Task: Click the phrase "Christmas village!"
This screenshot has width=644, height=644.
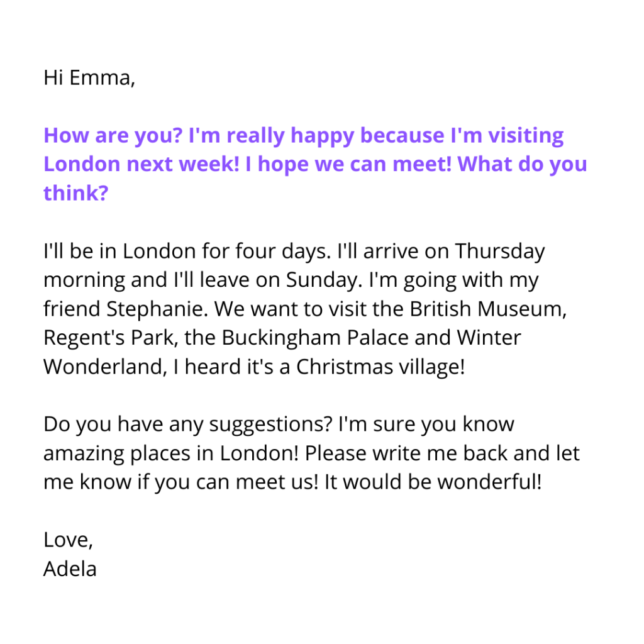Action: (x=380, y=367)
